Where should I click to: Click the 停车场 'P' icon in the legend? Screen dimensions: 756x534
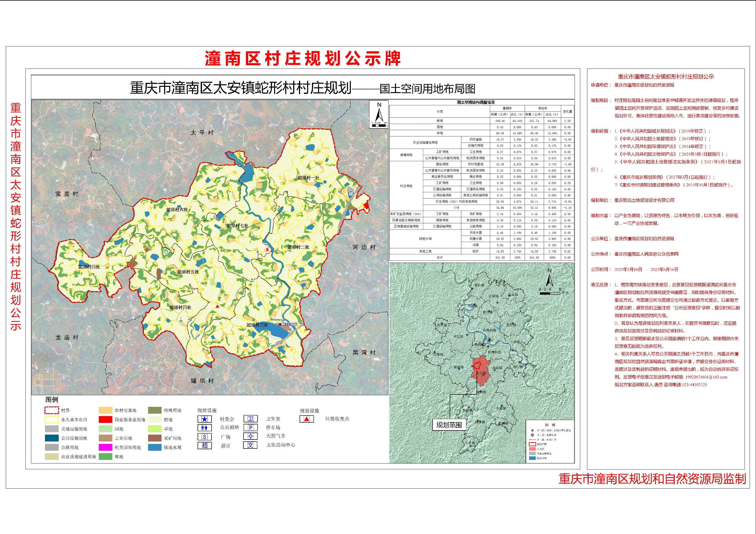[250, 427]
